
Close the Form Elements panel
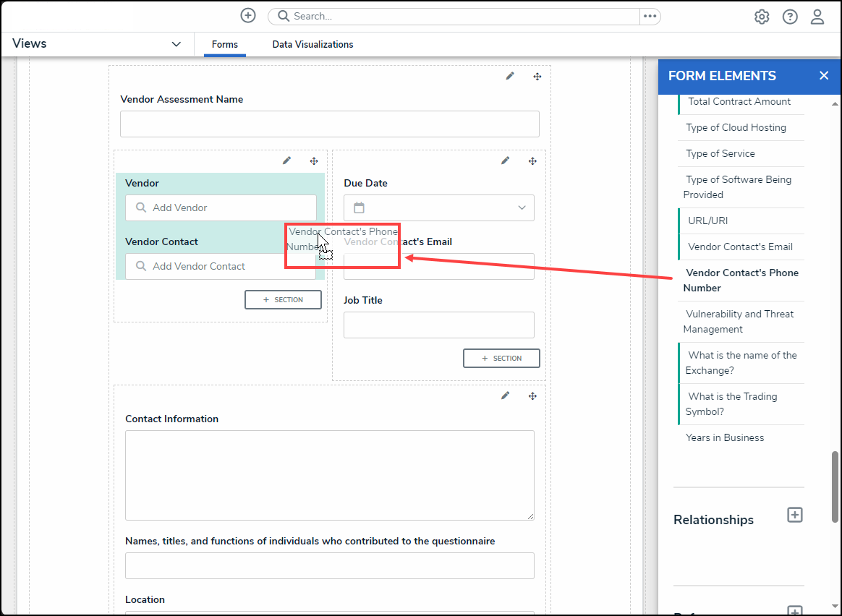point(824,76)
